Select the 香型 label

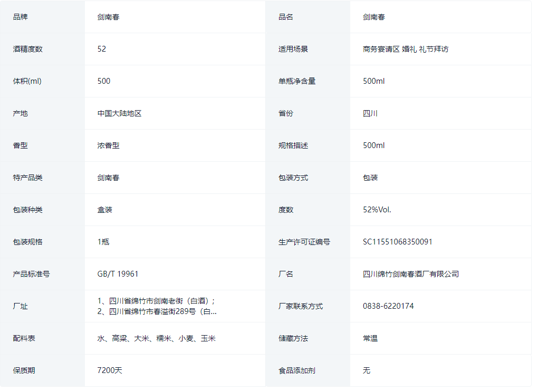tap(20, 145)
